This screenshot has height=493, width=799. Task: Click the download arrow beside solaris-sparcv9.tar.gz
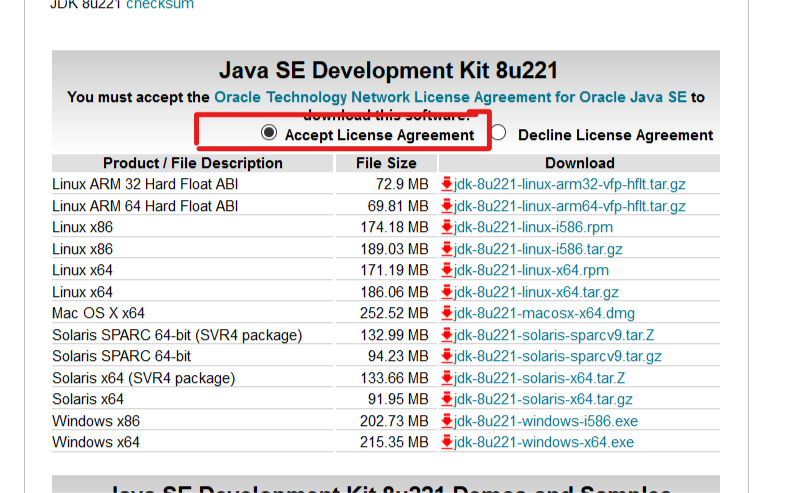447,355
